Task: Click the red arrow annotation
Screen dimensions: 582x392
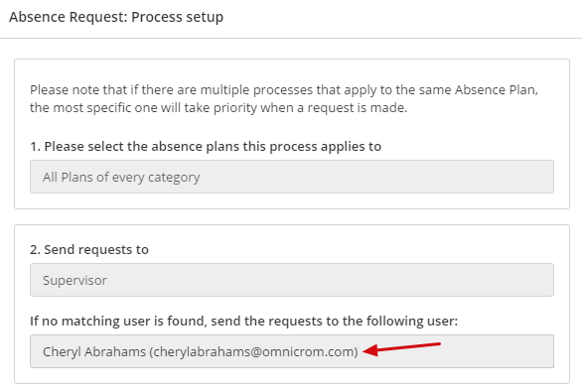Action: pos(401,349)
